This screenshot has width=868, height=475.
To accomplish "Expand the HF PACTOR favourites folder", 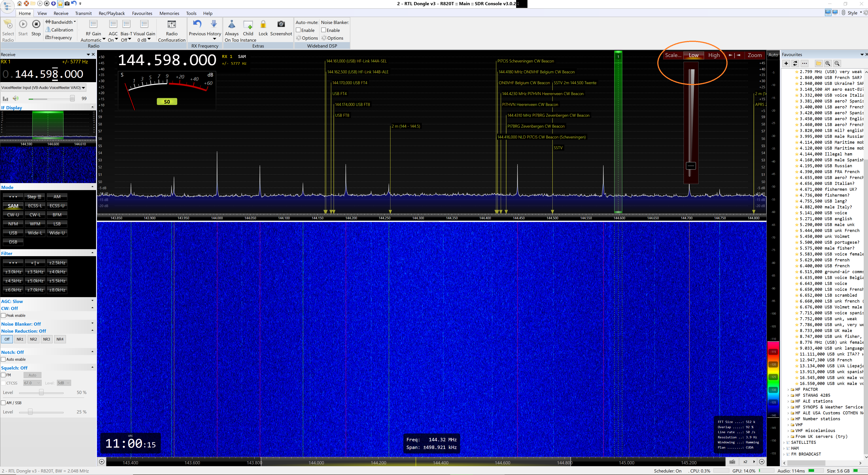I will pyautogui.click(x=788, y=389).
